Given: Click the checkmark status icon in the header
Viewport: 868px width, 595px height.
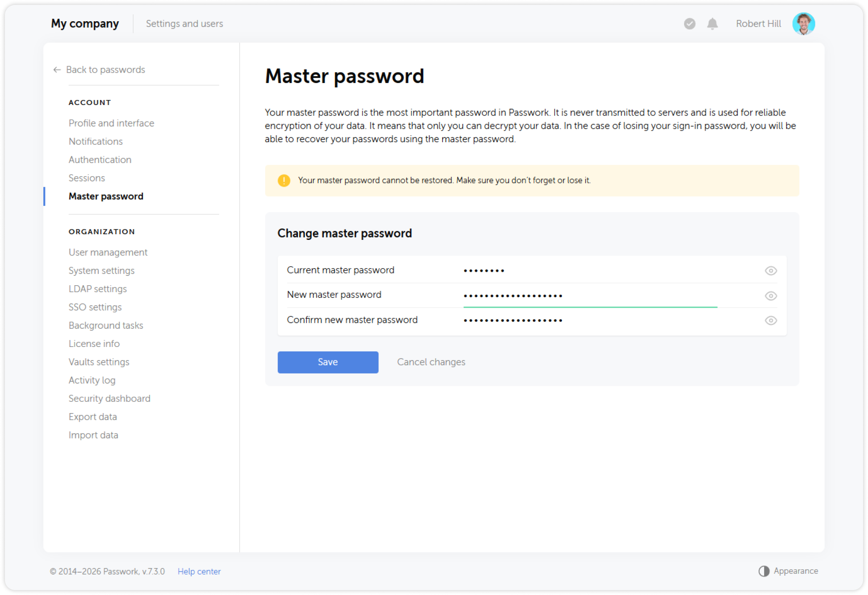Looking at the screenshot, I should (689, 24).
